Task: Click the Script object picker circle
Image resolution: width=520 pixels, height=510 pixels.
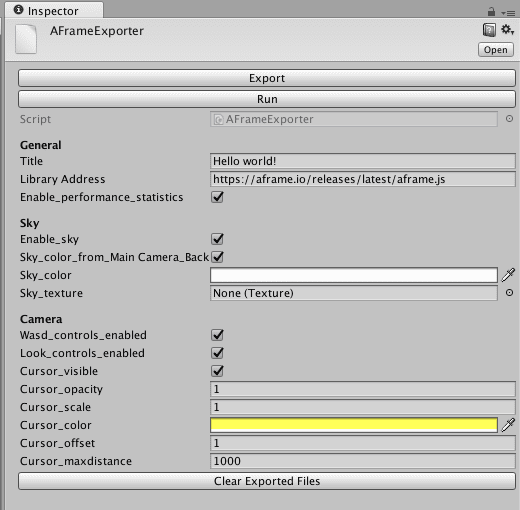Action: (x=509, y=119)
